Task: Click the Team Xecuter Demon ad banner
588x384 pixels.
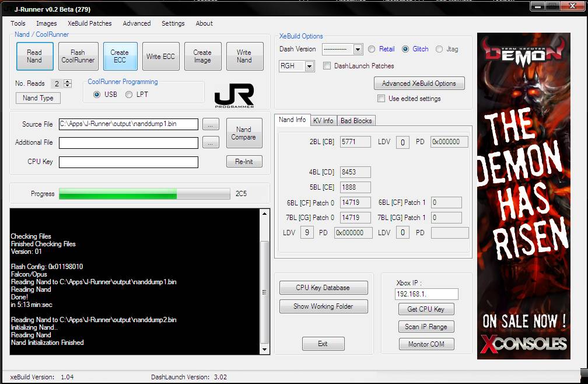Action: 523,196
